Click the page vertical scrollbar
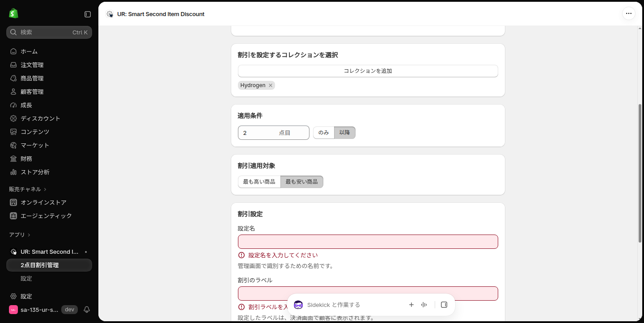 pyautogui.click(x=640, y=173)
